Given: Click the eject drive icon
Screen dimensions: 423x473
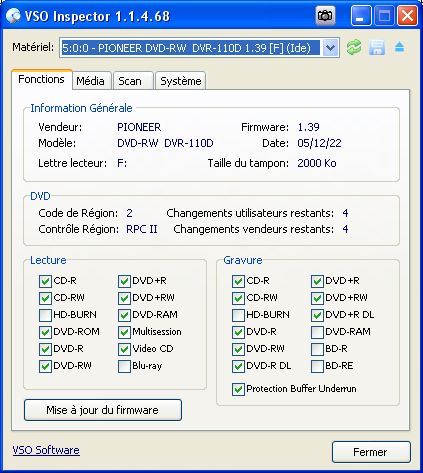Looking at the screenshot, I should click(x=399, y=47).
